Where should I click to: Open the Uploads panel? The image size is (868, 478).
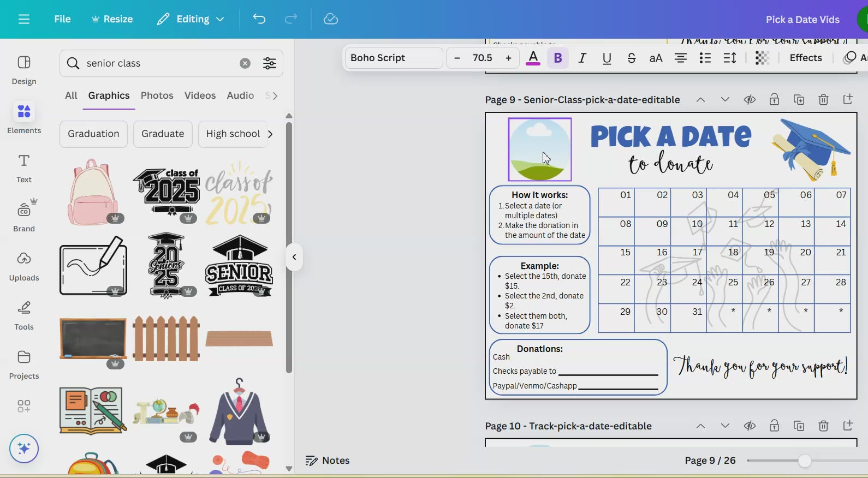(24, 266)
